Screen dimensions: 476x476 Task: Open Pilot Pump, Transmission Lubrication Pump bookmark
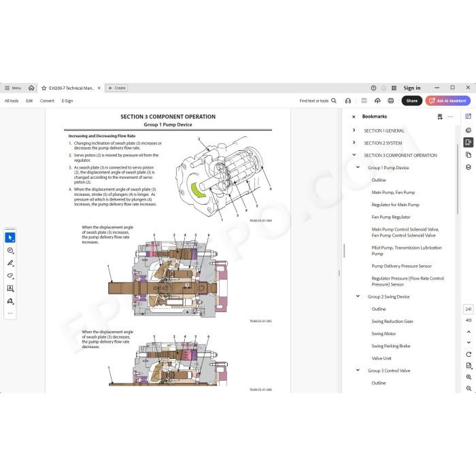pyautogui.click(x=407, y=251)
